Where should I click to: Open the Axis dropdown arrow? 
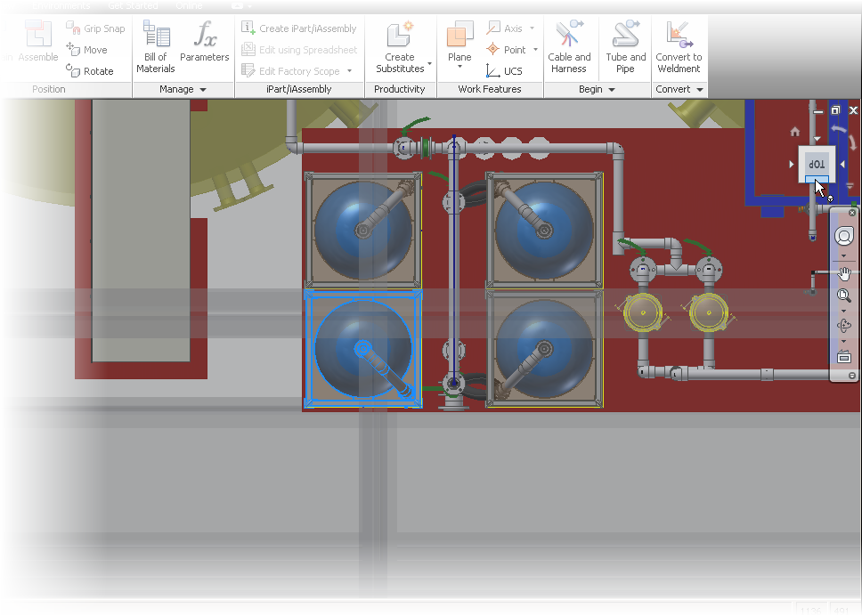[x=533, y=28]
